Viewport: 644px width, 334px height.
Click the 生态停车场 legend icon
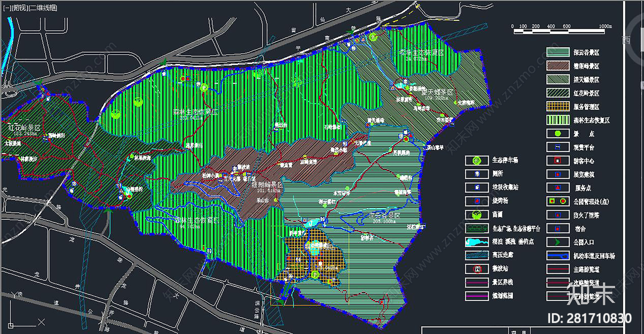click(477, 160)
